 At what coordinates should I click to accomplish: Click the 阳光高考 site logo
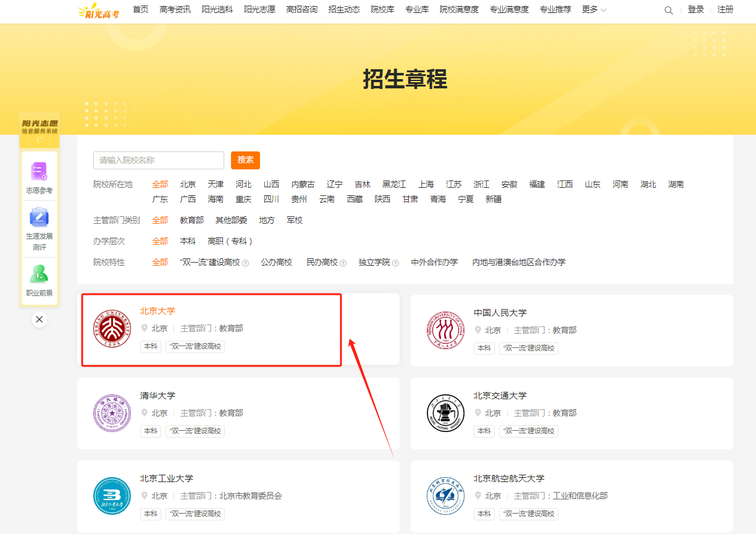(x=98, y=10)
